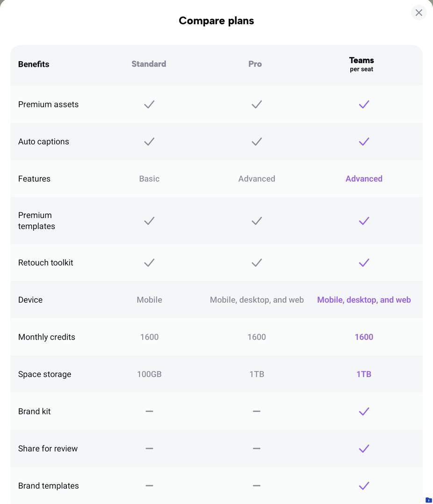Click Teams 'Mobile, desktop, and web' text
Screen dimensions: 433x504
(x=364, y=300)
